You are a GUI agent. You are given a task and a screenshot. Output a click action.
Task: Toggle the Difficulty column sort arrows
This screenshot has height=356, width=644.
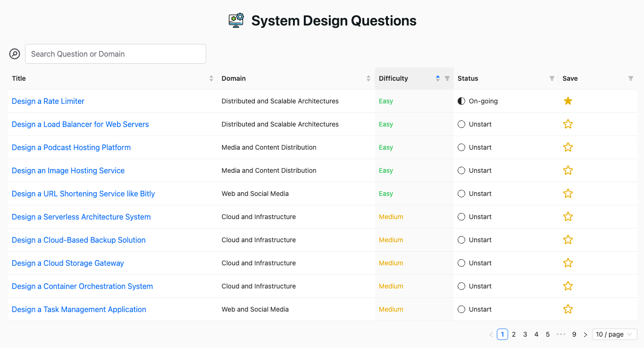[x=438, y=78]
